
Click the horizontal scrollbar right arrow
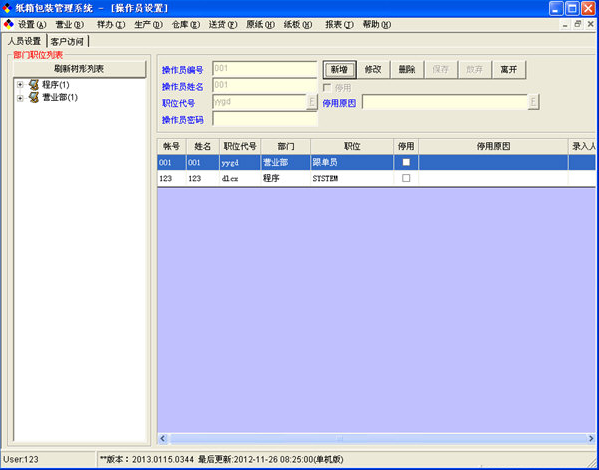(x=591, y=438)
